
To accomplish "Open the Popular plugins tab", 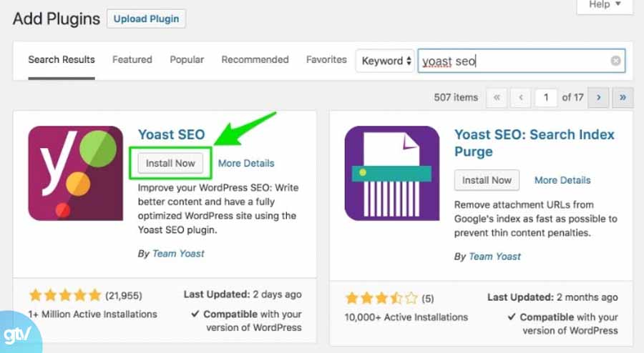I will pos(187,60).
